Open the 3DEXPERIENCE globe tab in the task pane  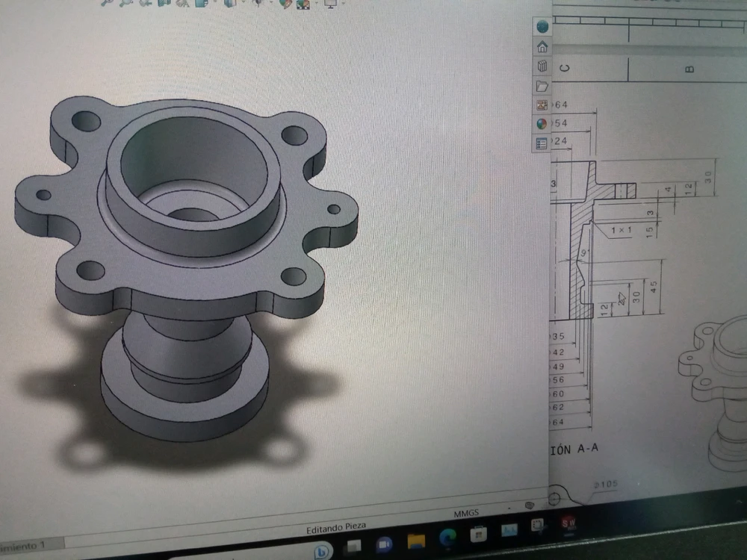point(542,27)
